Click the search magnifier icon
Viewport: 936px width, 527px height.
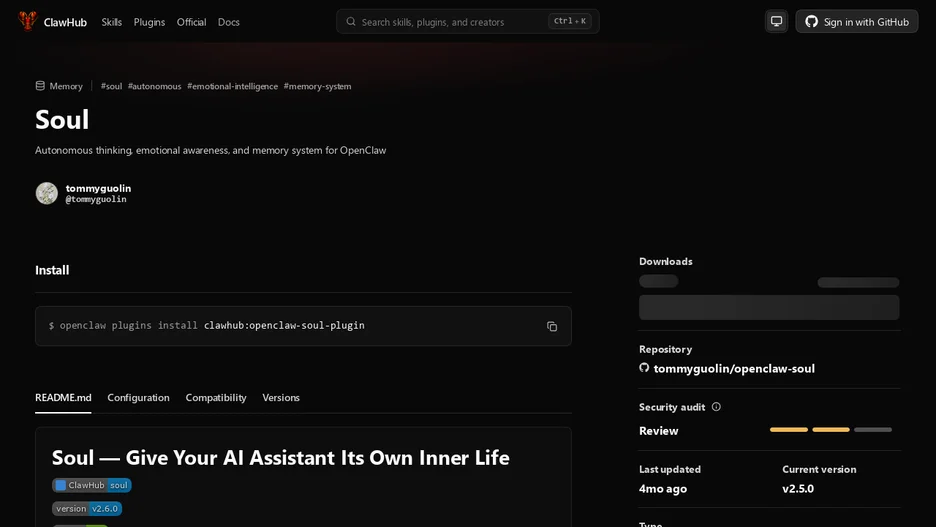pyautogui.click(x=351, y=21)
